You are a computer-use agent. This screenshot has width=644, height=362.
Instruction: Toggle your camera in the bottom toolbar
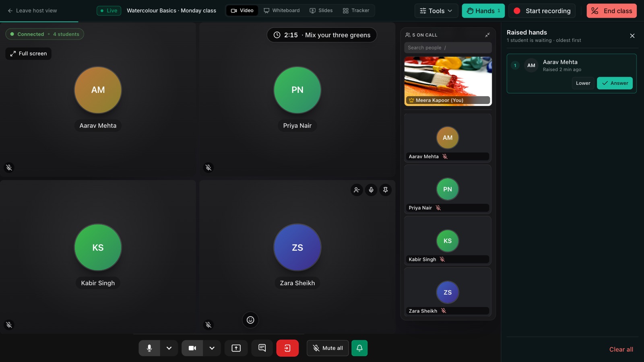click(192, 348)
